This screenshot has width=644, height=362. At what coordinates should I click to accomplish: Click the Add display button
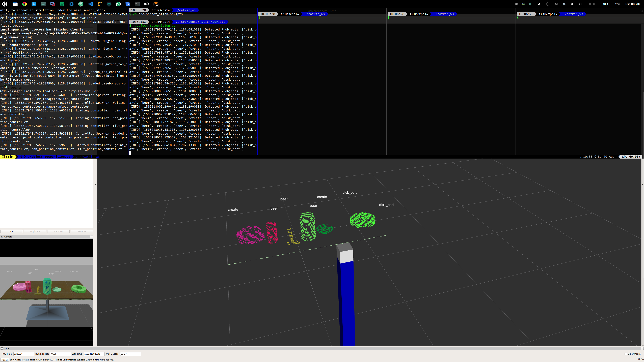[12, 231]
